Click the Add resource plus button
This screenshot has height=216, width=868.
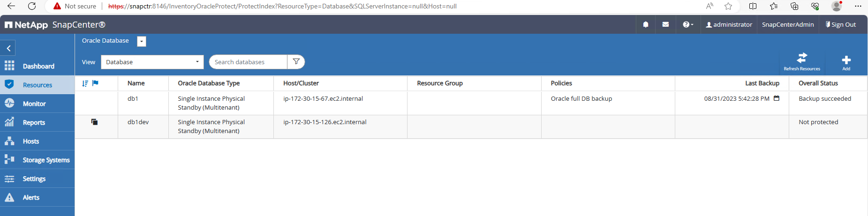(x=846, y=62)
